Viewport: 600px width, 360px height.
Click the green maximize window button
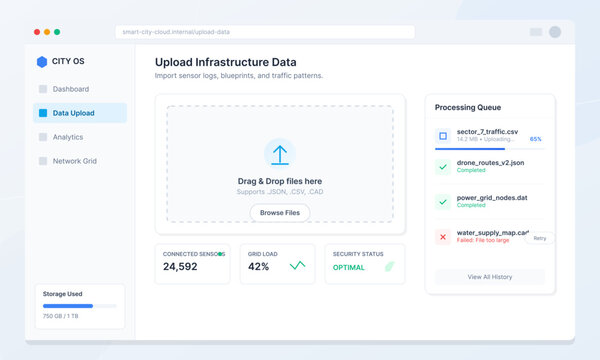point(57,32)
